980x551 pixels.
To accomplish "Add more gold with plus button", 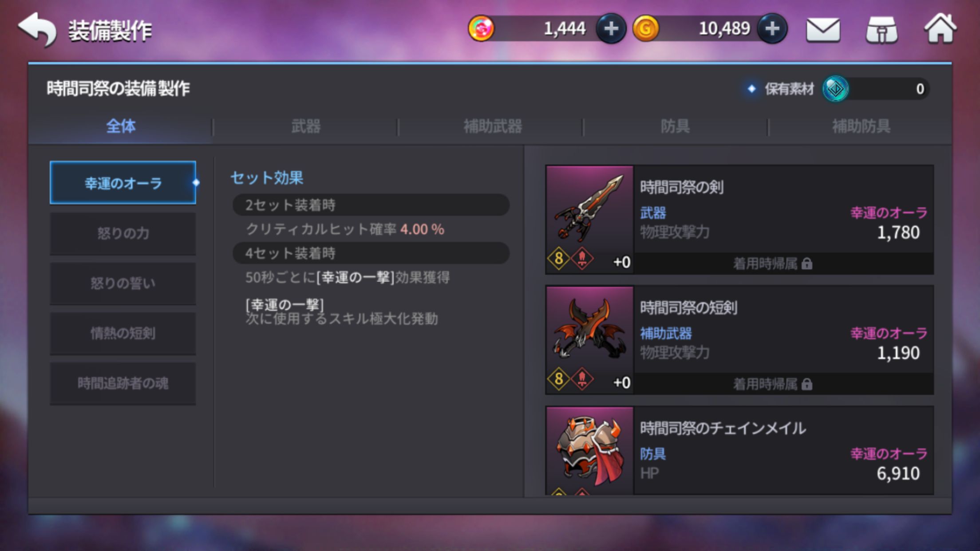I will [772, 29].
